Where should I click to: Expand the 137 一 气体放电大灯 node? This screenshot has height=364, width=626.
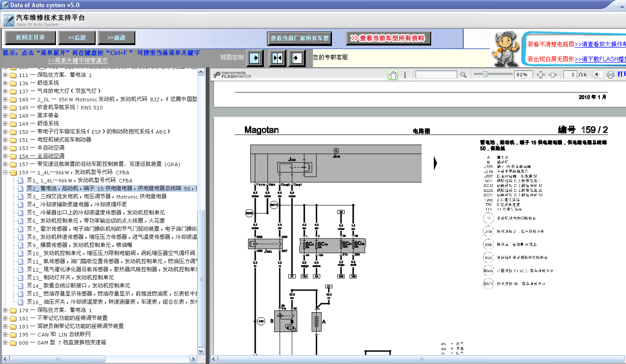tap(5, 91)
